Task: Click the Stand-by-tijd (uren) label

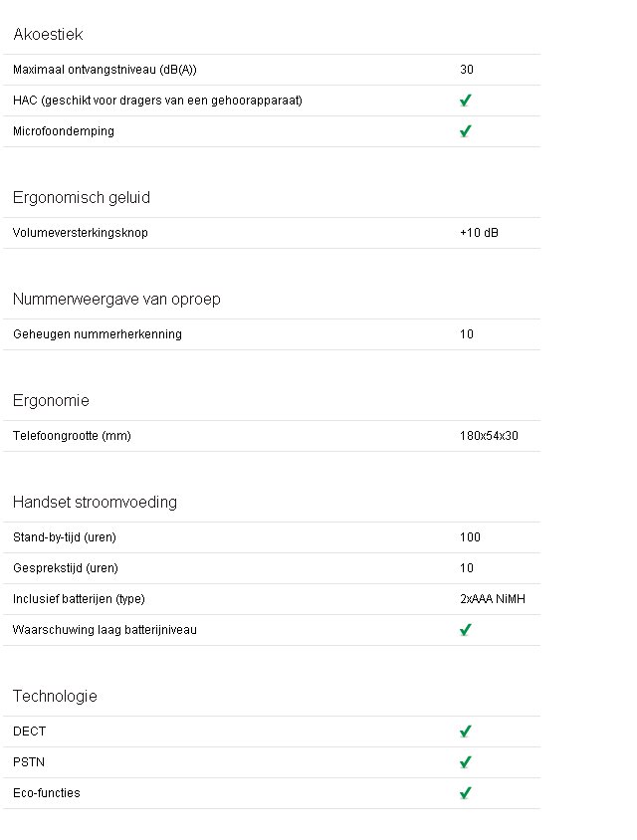Action: click(65, 537)
